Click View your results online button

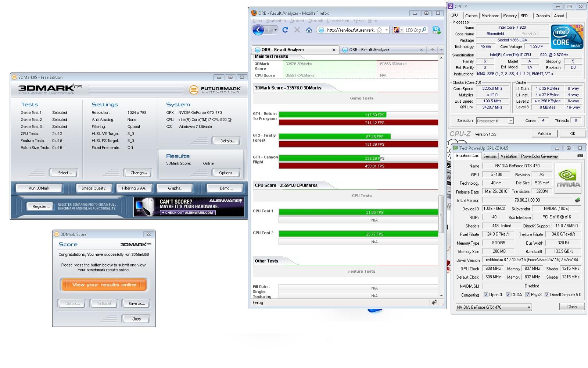coord(104,284)
